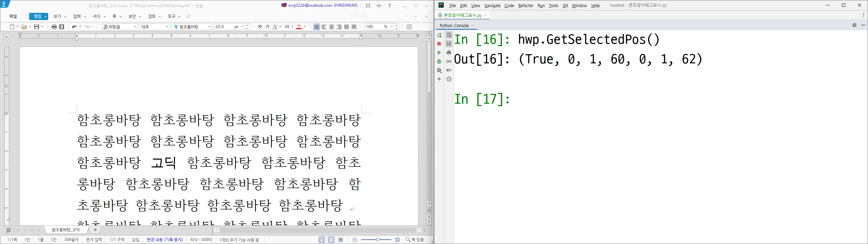
Task: Toggle underline 가 in Hangul toolbar
Action: pos(275,27)
